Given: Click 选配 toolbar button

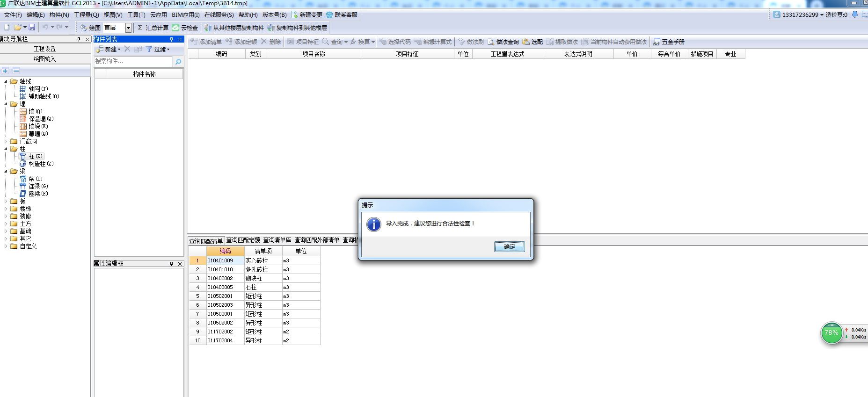Looking at the screenshot, I should pyautogui.click(x=532, y=42).
